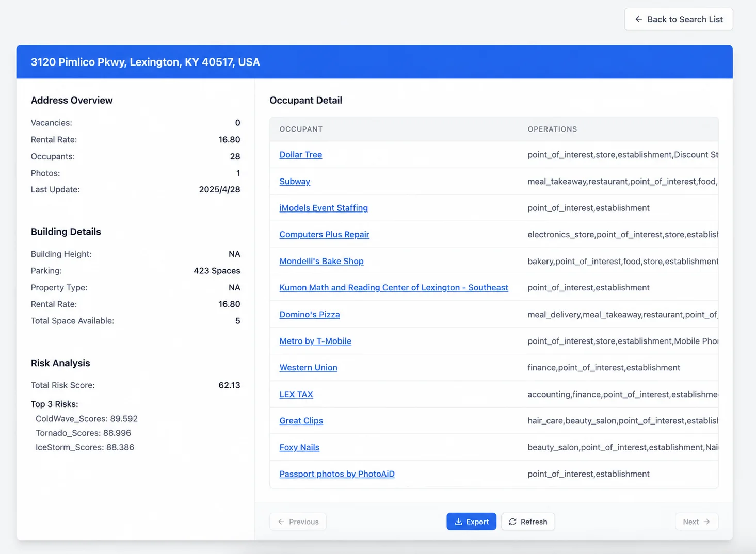
Task: Go to the Previous page
Action: tap(298, 522)
